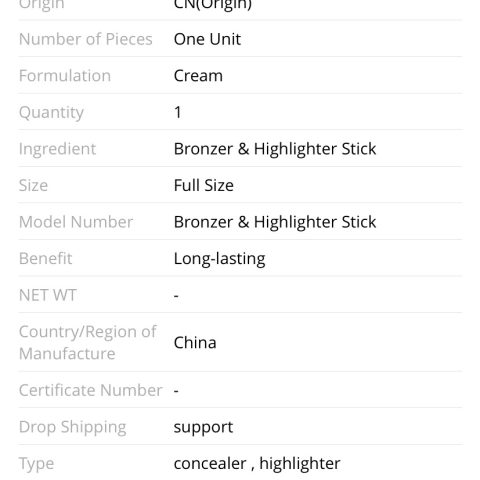
Task: Select Ingredient value Bronzer & Highlighter Stick
Action: pos(275,149)
